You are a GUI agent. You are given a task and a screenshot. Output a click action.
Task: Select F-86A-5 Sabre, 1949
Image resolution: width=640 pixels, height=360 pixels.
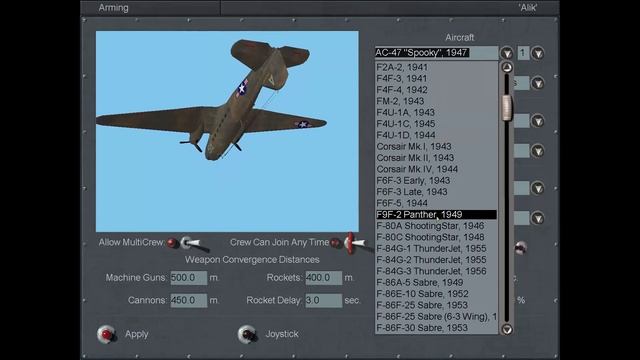tap(436, 282)
